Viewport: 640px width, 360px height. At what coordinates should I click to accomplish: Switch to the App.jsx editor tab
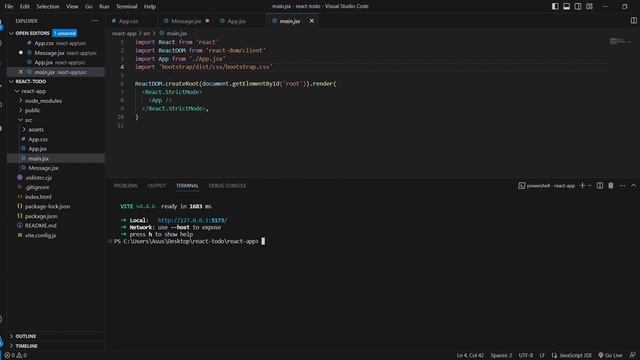[x=237, y=21]
